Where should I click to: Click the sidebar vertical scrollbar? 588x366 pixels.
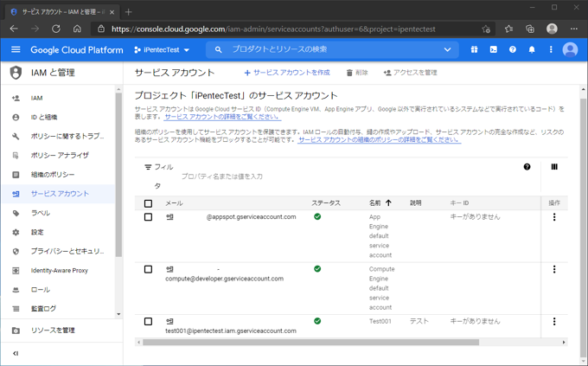[x=118, y=175]
